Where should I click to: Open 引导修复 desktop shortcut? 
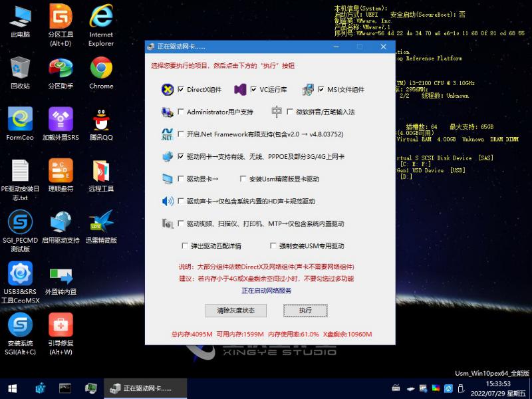[x=61, y=326]
